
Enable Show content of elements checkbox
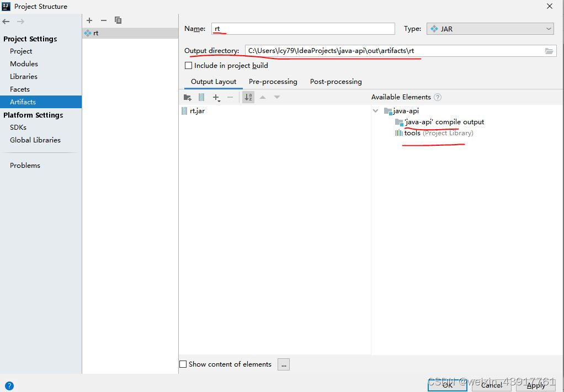[x=183, y=364]
